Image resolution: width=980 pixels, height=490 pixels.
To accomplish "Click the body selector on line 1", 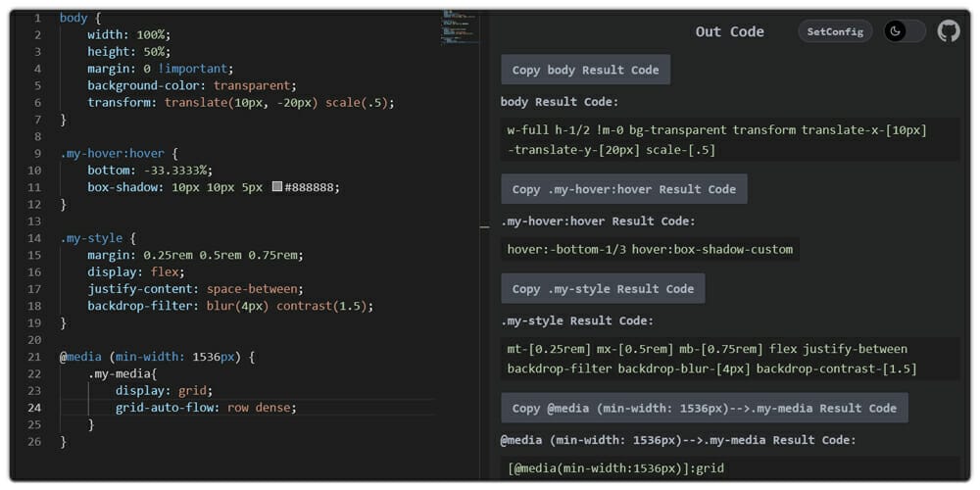I will coord(73,18).
